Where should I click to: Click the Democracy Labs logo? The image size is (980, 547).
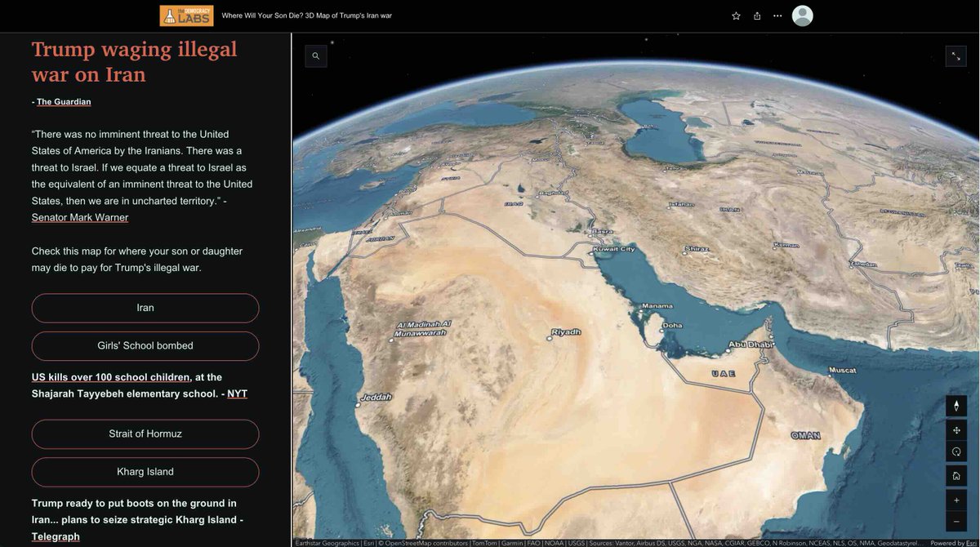click(186, 16)
